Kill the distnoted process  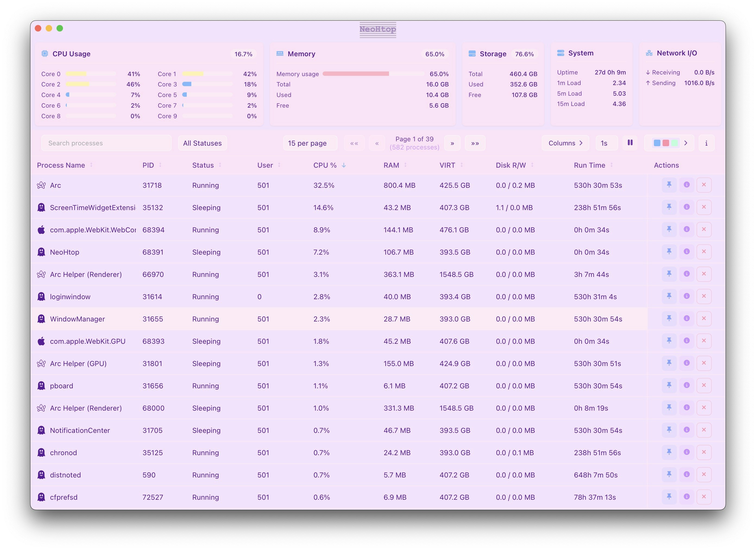click(x=704, y=475)
